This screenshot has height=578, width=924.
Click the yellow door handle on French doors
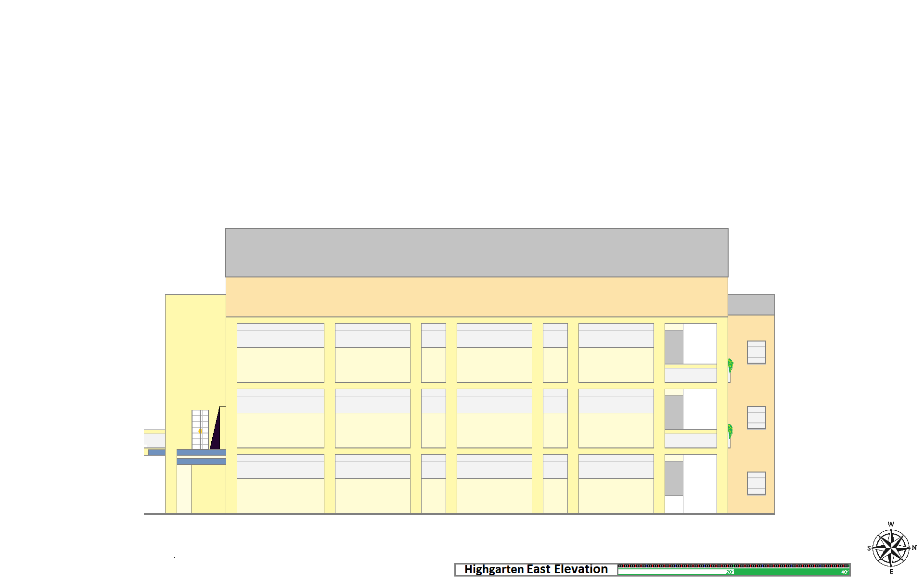200,431
